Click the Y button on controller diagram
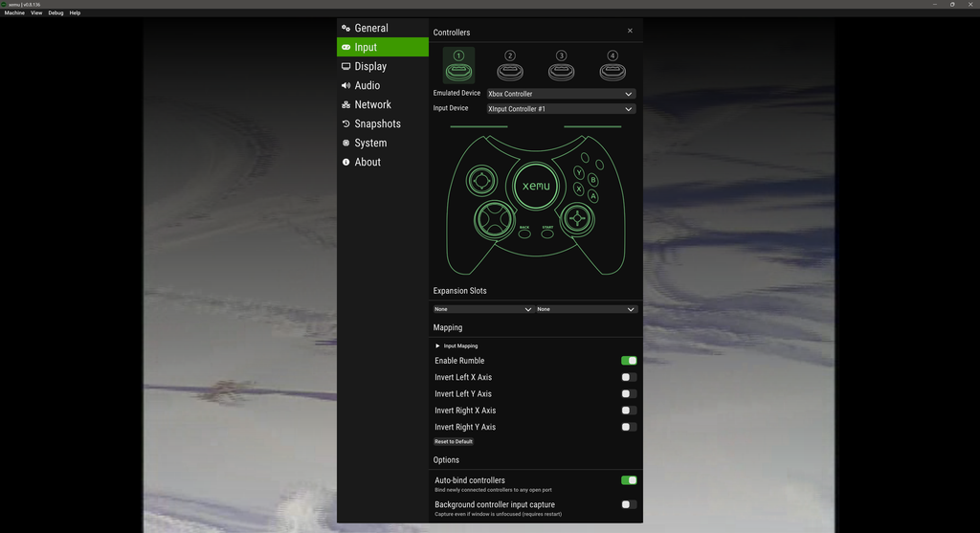 pos(579,173)
